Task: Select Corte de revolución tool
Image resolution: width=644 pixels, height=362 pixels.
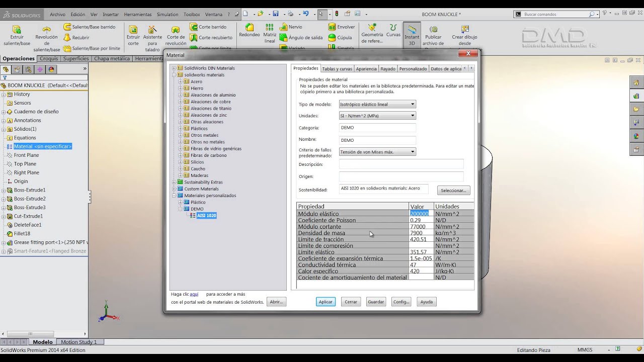Action: [176, 36]
